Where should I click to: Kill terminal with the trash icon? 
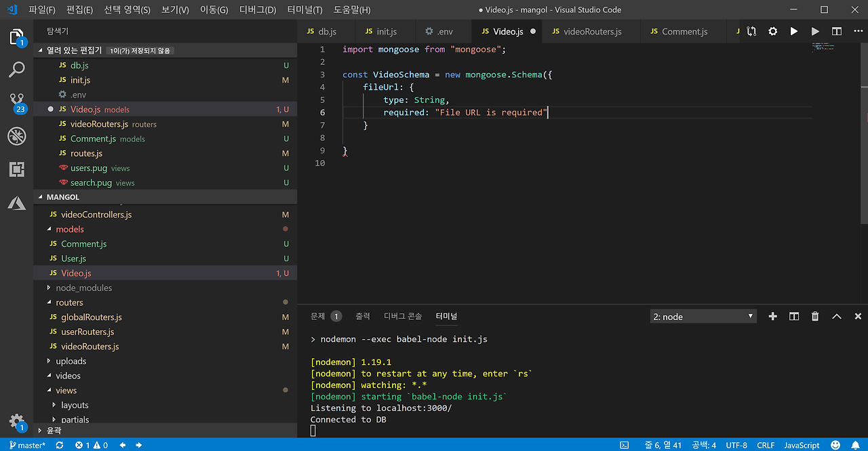tap(815, 316)
